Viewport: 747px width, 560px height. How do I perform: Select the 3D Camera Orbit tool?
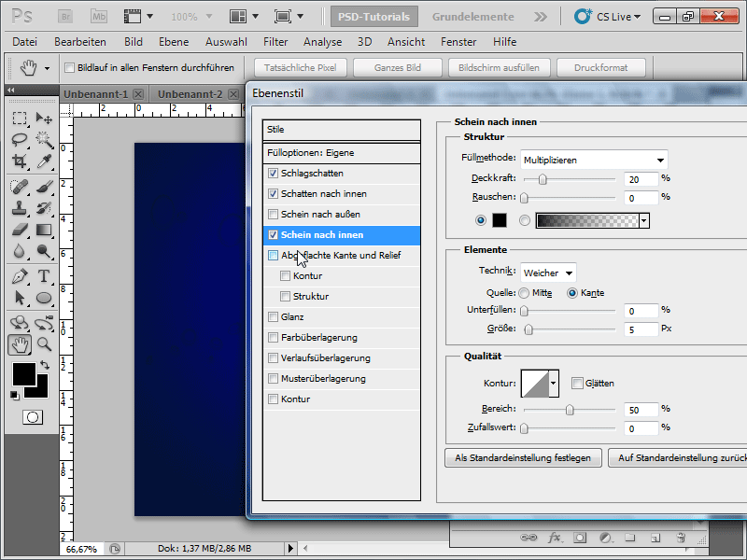pos(44,323)
